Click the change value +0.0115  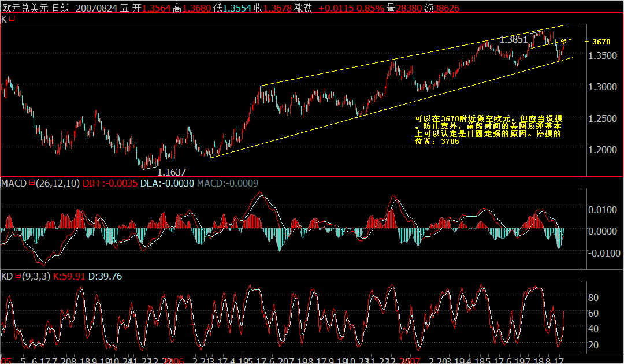[x=336, y=8]
